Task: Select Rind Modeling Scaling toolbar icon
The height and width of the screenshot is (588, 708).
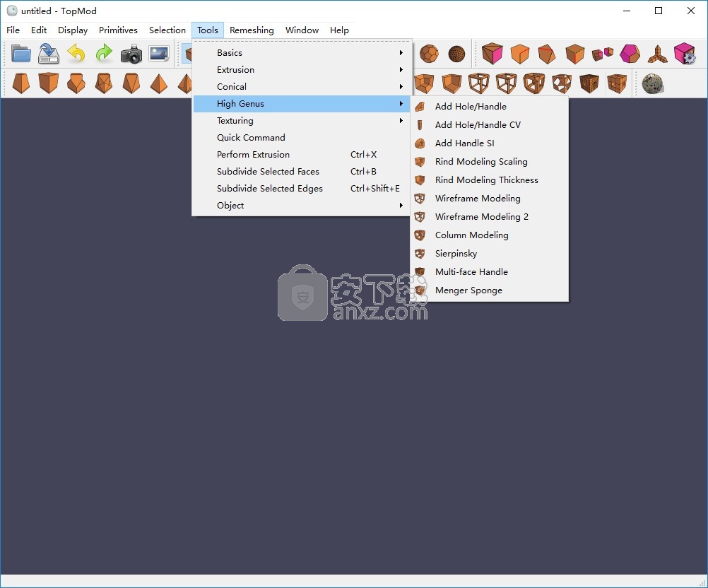Action: click(x=423, y=83)
